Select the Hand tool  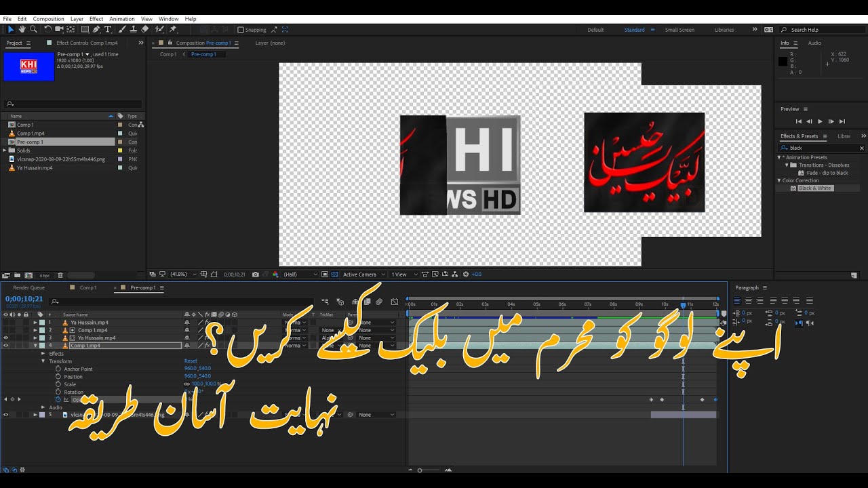point(22,29)
